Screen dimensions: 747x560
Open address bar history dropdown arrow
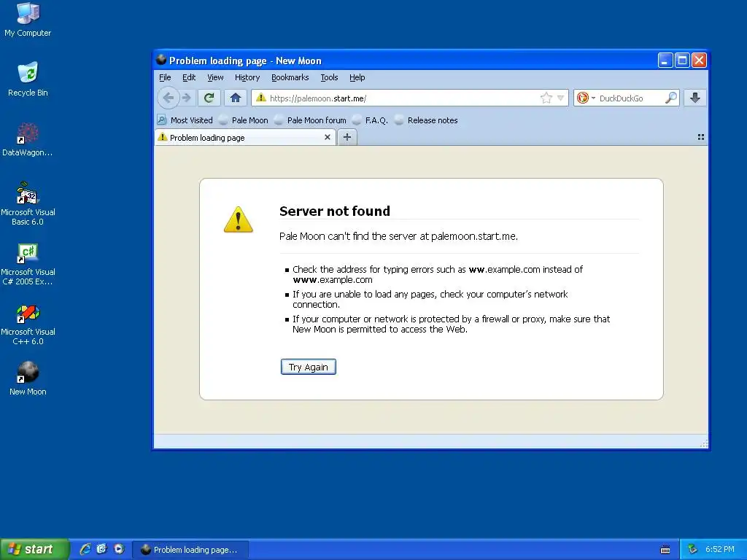click(x=561, y=98)
